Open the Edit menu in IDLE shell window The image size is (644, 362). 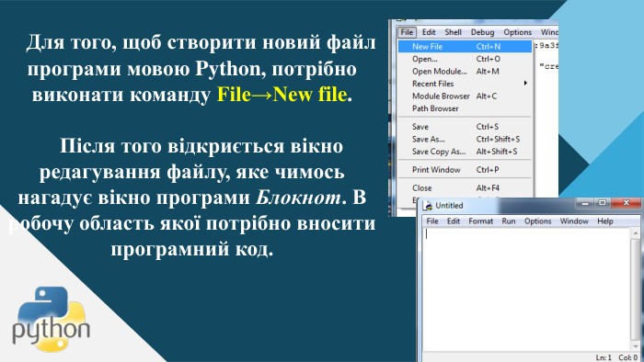pyautogui.click(x=429, y=32)
